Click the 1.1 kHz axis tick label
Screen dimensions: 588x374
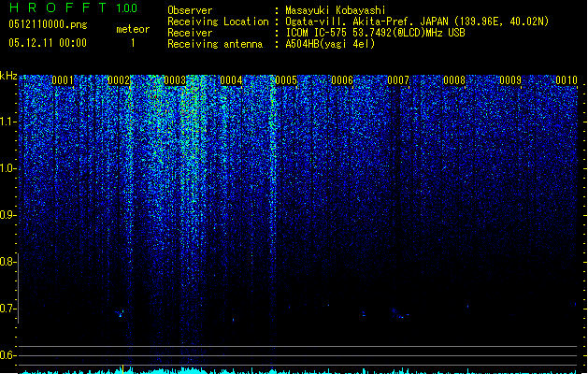7,122
